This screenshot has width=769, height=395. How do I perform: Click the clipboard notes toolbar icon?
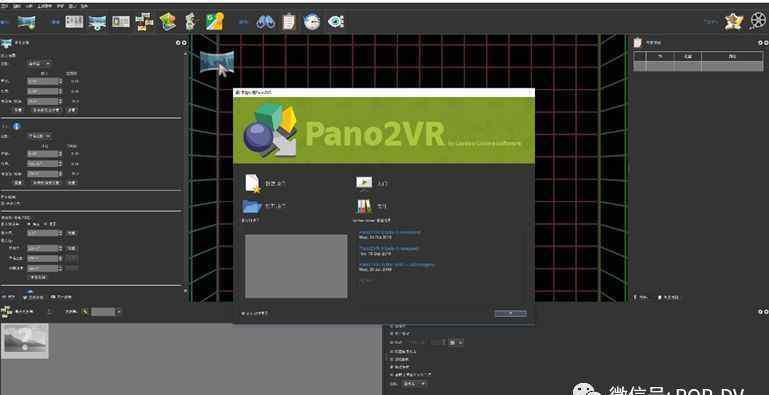(x=288, y=22)
